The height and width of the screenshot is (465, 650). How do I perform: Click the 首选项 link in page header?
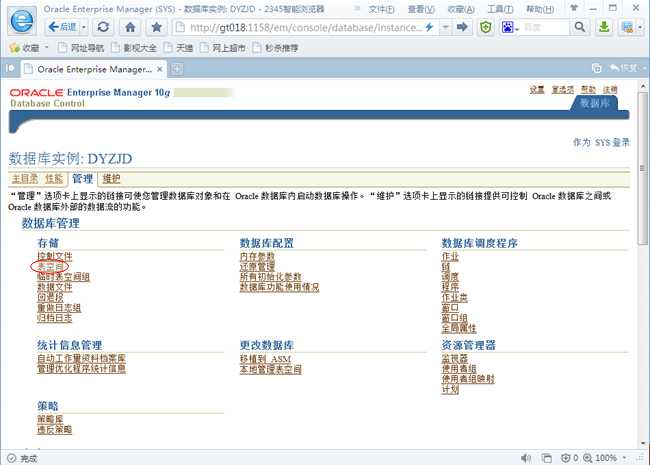tap(563, 90)
